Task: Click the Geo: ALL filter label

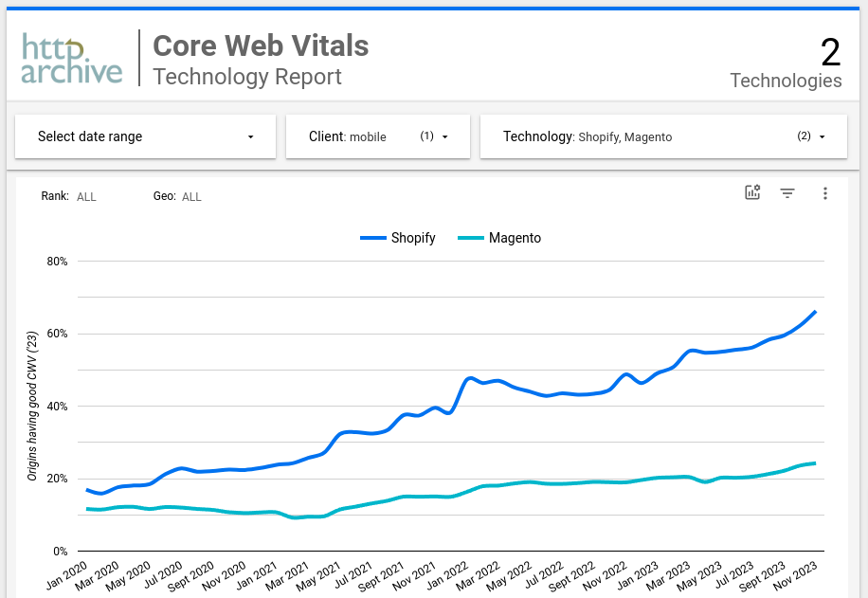Action: click(177, 196)
